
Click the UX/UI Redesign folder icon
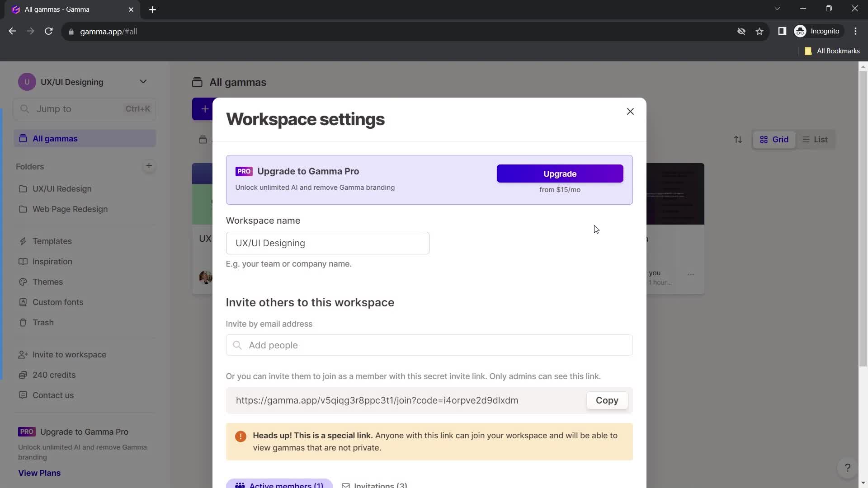[23, 189]
